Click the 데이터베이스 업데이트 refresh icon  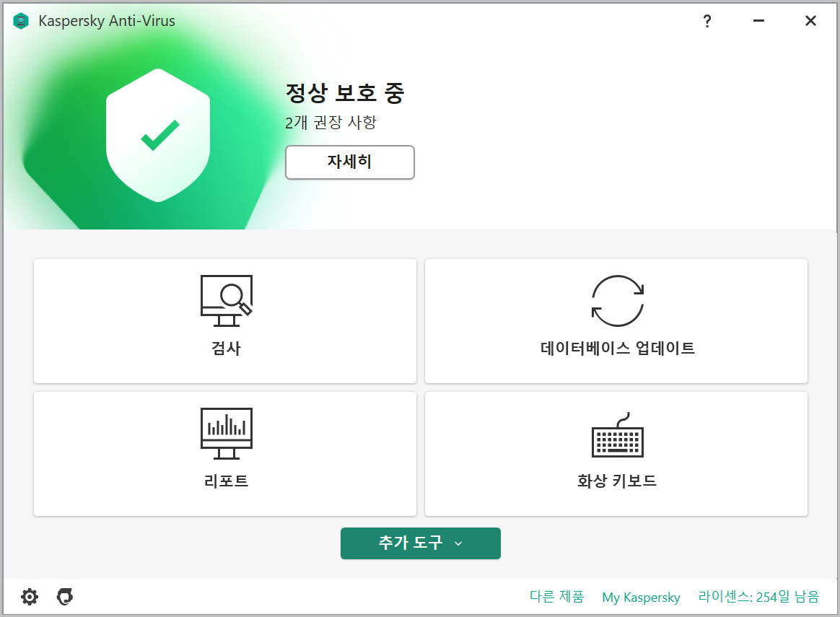tap(617, 301)
